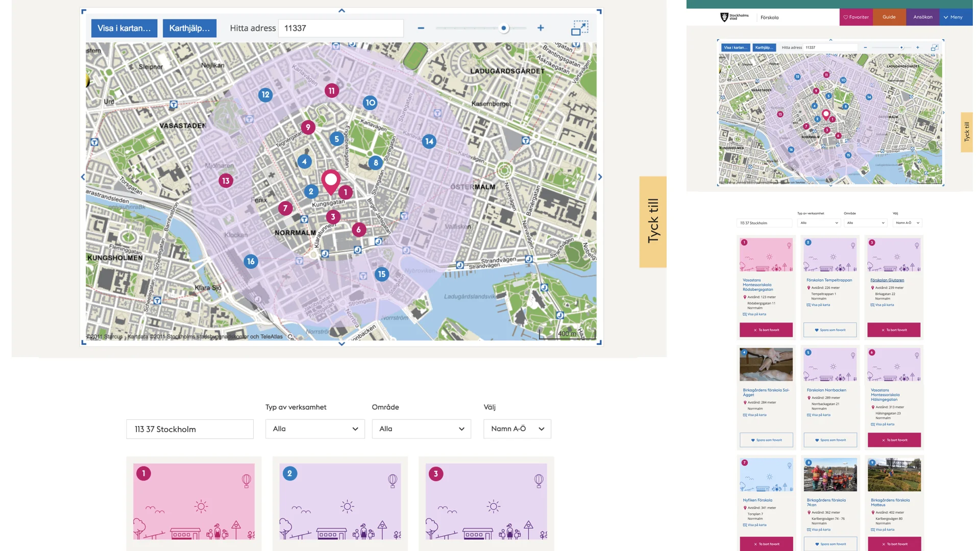Image resolution: width=980 pixels, height=551 pixels.
Task: Click blue map marker number 14
Action: [x=429, y=141]
